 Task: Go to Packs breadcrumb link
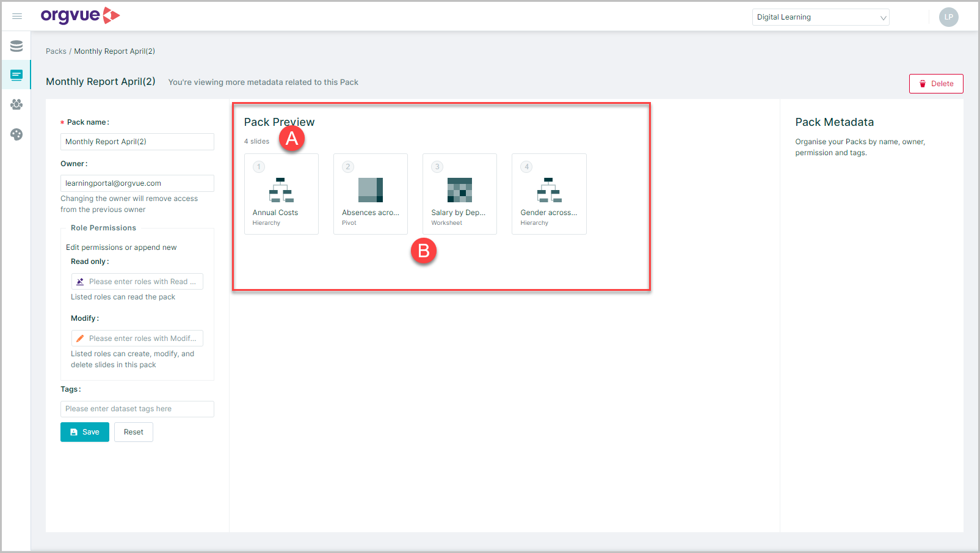[56, 51]
